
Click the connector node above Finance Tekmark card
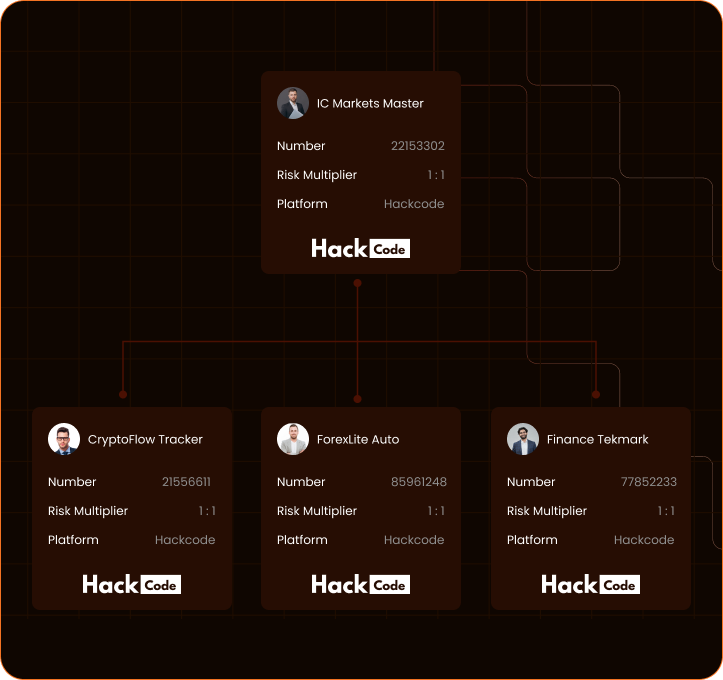tap(596, 394)
